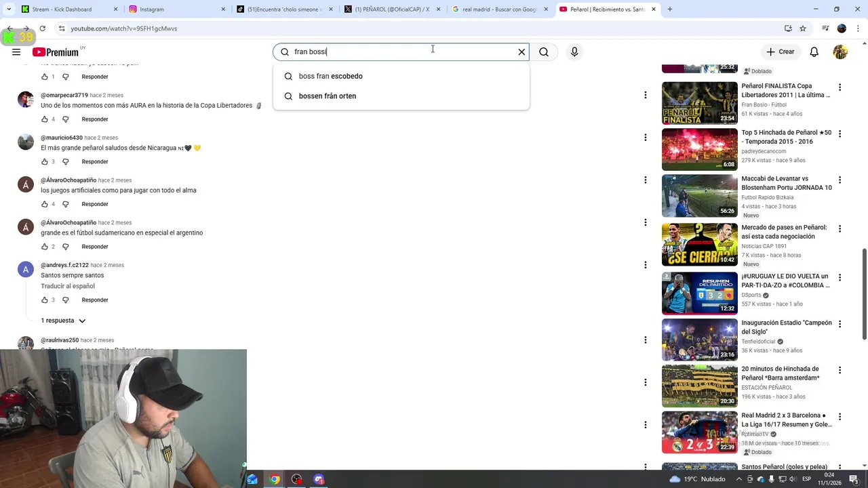Like the 'los juegos artificiales' comment

tap(45, 204)
